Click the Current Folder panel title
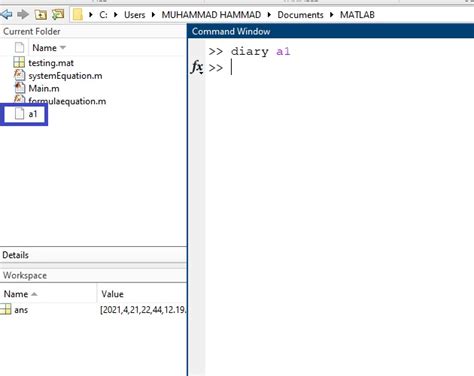Viewport: 474px width, 376px height. pyautogui.click(x=32, y=31)
